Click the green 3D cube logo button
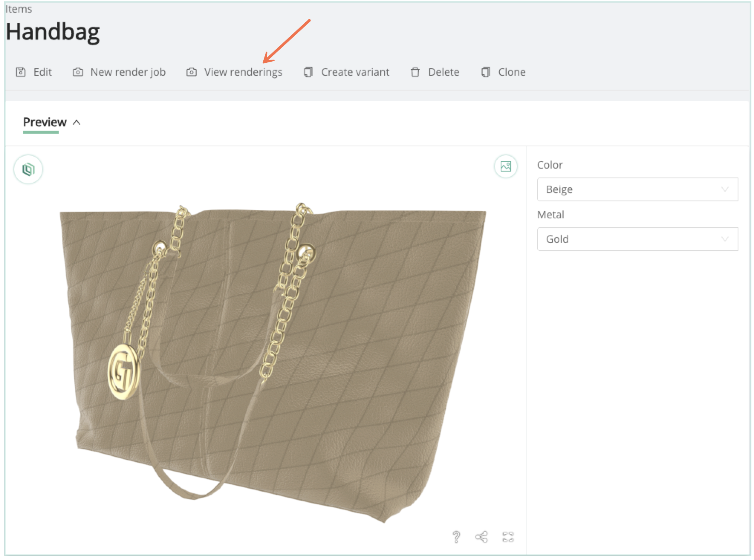Viewport: 754px width, 560px height. click(28, 169)
